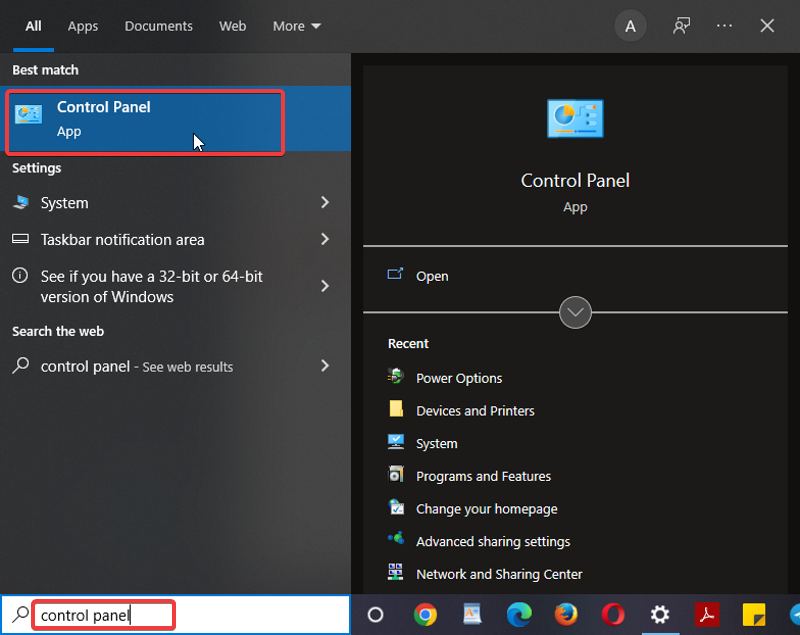Expand the web results arrow
Screen dimensions: 800x635
tap(325, 365)
